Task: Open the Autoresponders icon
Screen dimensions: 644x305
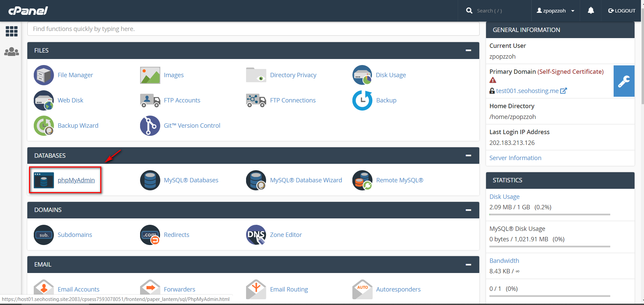Action: (x=362, y=289)
